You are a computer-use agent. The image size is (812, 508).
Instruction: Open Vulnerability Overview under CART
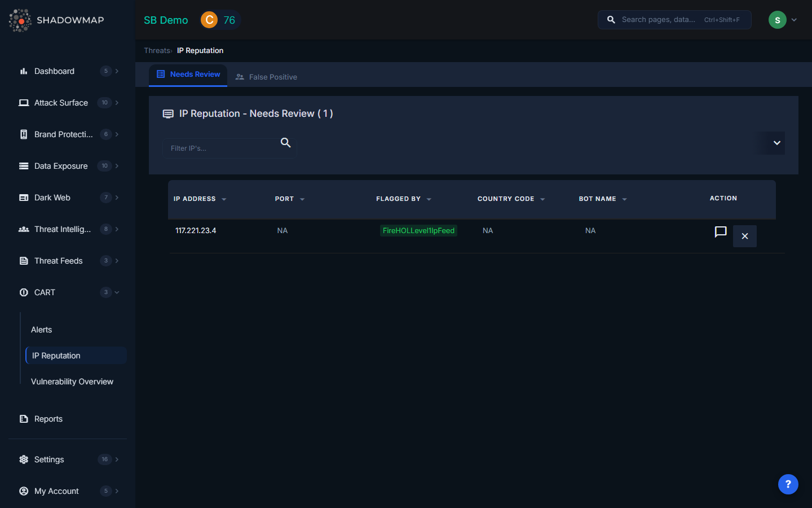tap(72, 382)
